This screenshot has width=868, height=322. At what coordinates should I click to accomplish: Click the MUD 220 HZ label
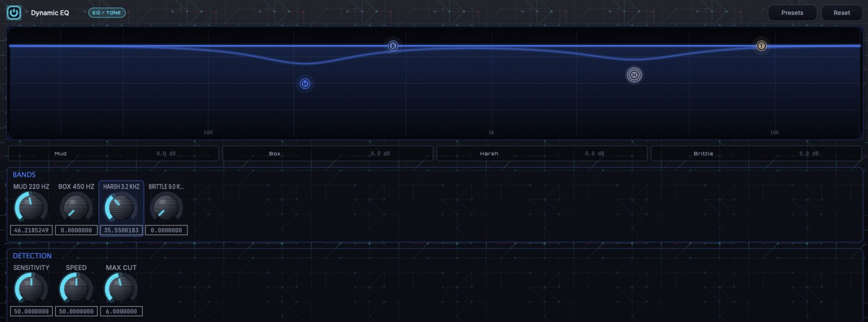point(31,186)
